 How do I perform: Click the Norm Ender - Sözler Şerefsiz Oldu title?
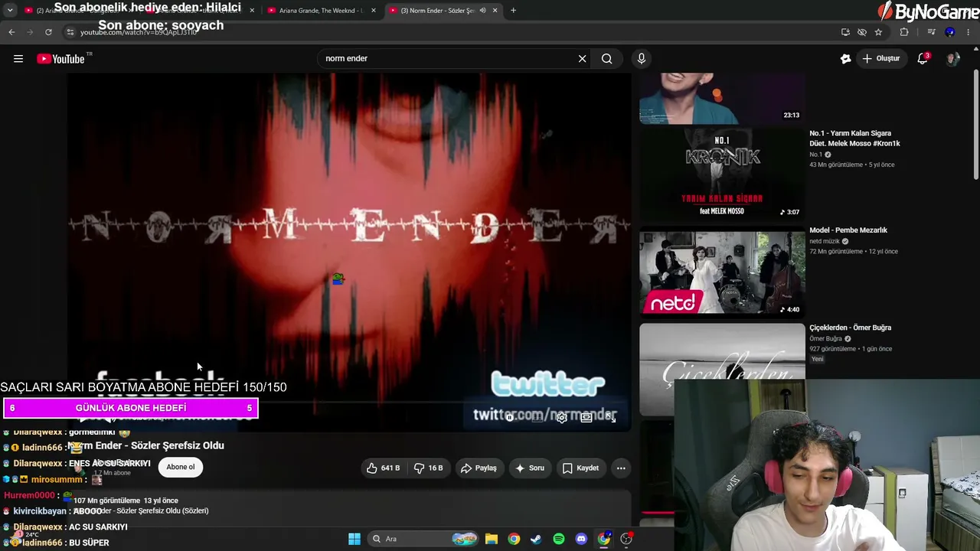tap(145, 445)
